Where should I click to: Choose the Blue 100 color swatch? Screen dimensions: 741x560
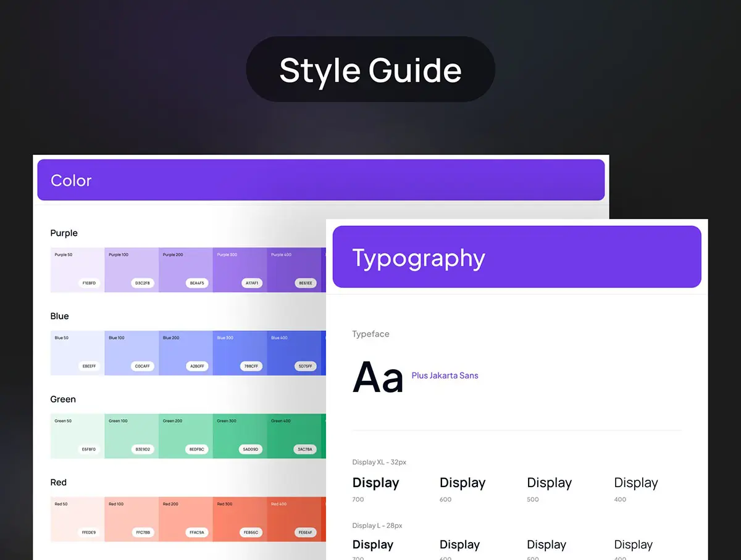pos(132,353)
